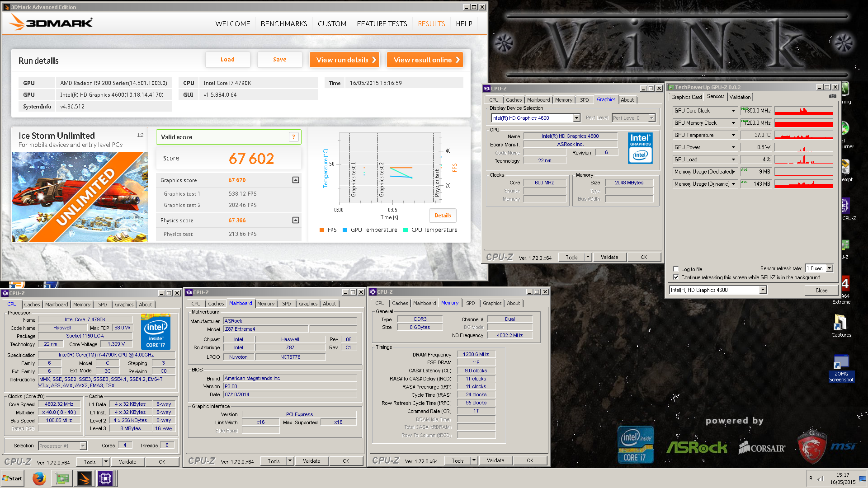Open the CUSTOM section in 3DMark
The height and width of the screenshot is (488, 868).
(332, 24)
